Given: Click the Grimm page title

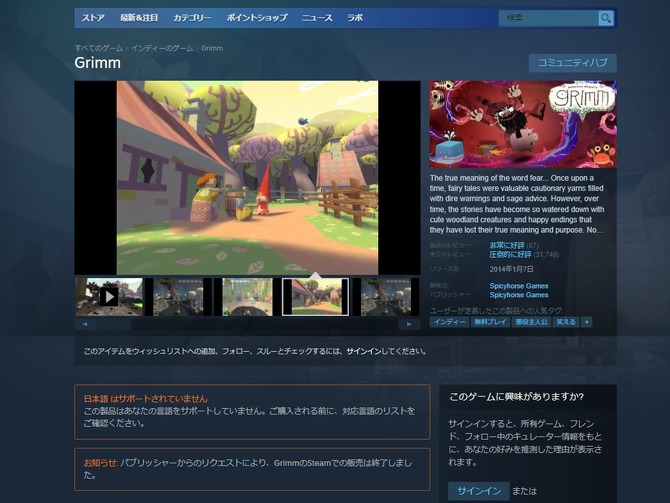Looking at the screenshot, I should coord(97,63).
